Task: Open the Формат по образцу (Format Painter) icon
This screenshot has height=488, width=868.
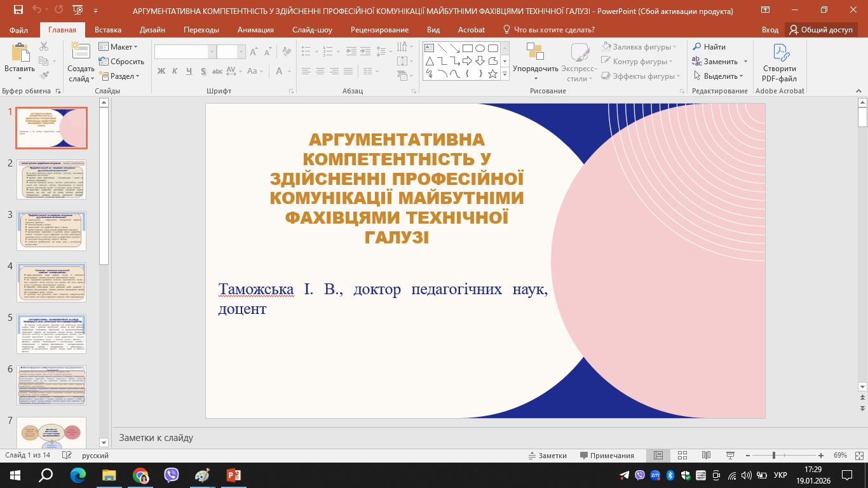Action: (44, 75)
